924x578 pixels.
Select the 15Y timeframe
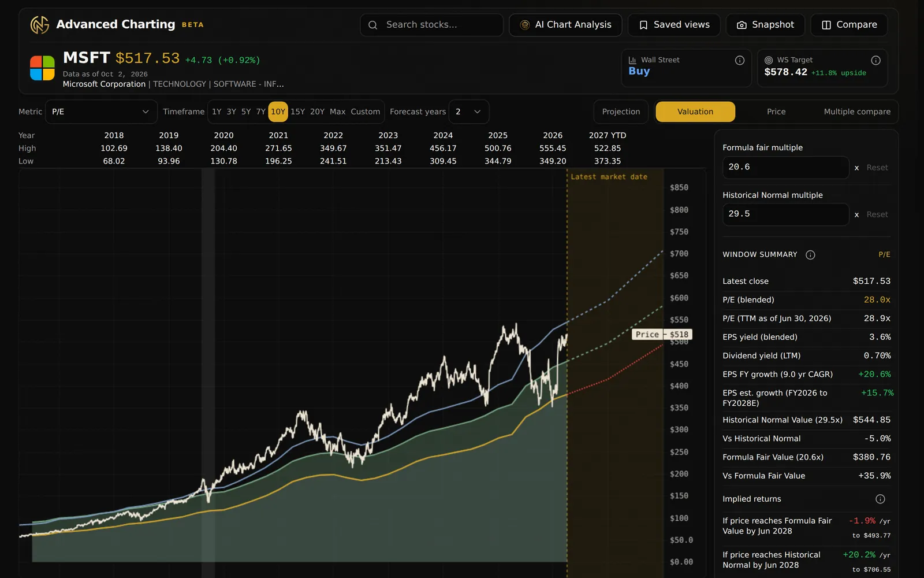[x=297, y=112]
